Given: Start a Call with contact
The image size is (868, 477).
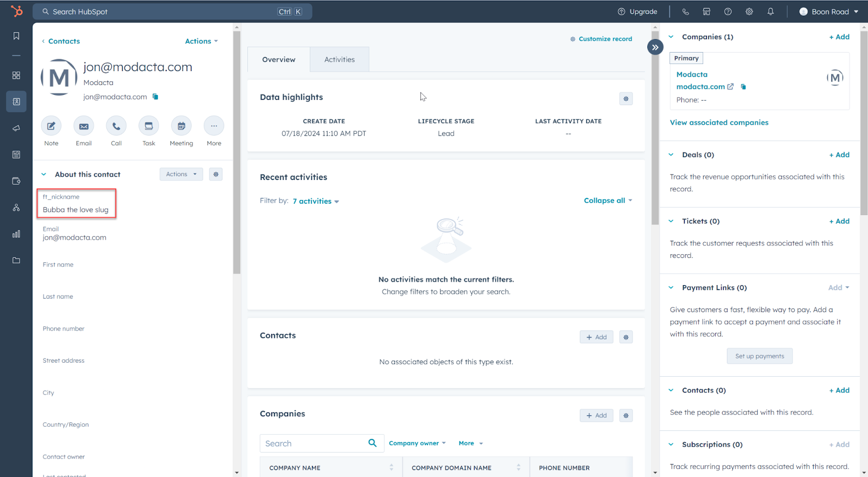Looking at the screenshot, I should (x=116, y=126).
